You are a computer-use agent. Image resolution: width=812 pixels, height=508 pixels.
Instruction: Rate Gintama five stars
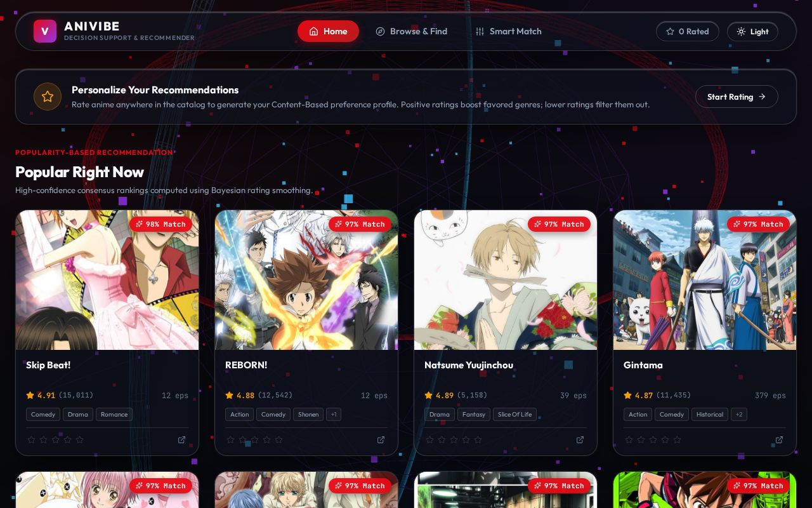click(677, 439)
